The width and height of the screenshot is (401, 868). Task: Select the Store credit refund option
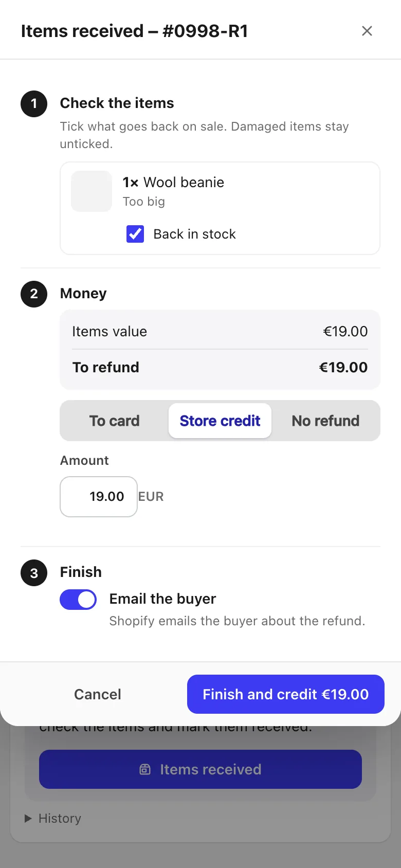tap(220, 421)
